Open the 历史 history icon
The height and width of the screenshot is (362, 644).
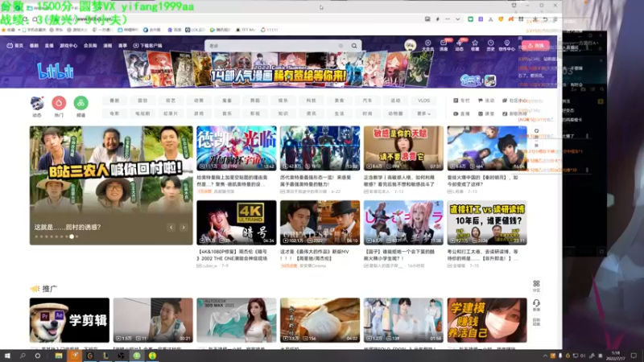490,45
